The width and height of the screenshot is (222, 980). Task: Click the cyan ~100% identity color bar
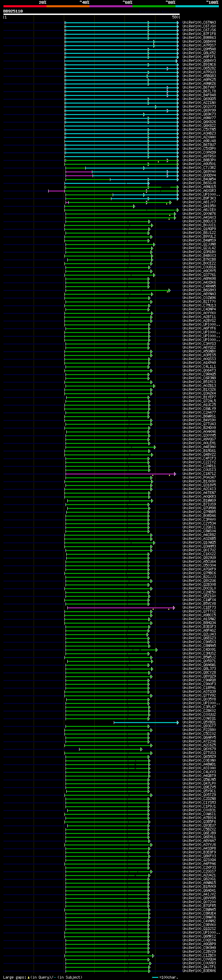[x=197, y=6]
